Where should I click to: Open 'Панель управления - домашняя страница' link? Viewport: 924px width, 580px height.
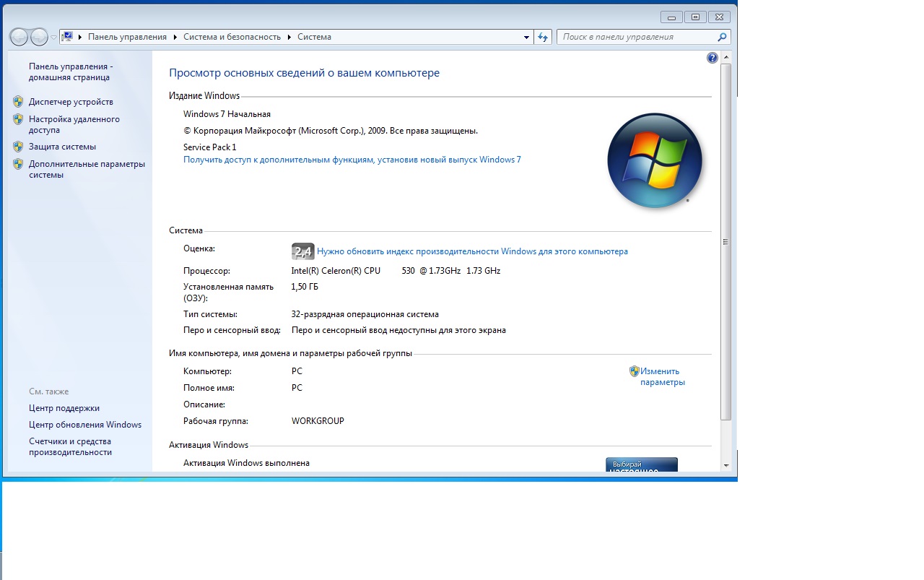71,72
